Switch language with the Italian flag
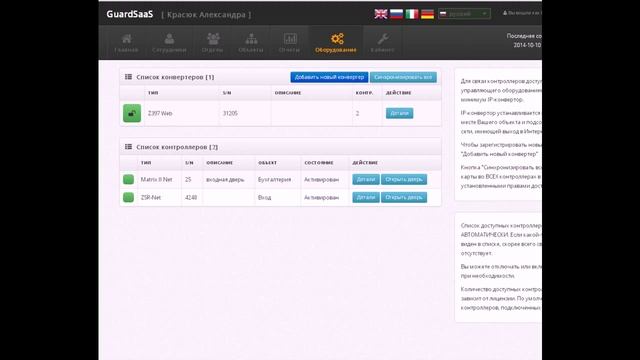 pos(412,14)
